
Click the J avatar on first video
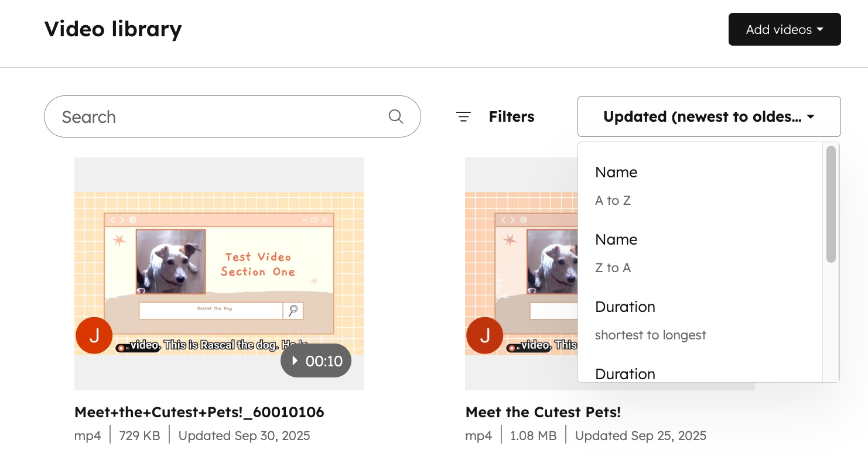pos(94,336)
